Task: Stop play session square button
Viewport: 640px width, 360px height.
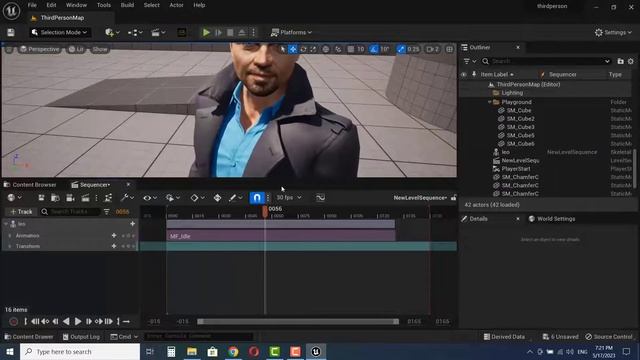Action: (230, 32)
